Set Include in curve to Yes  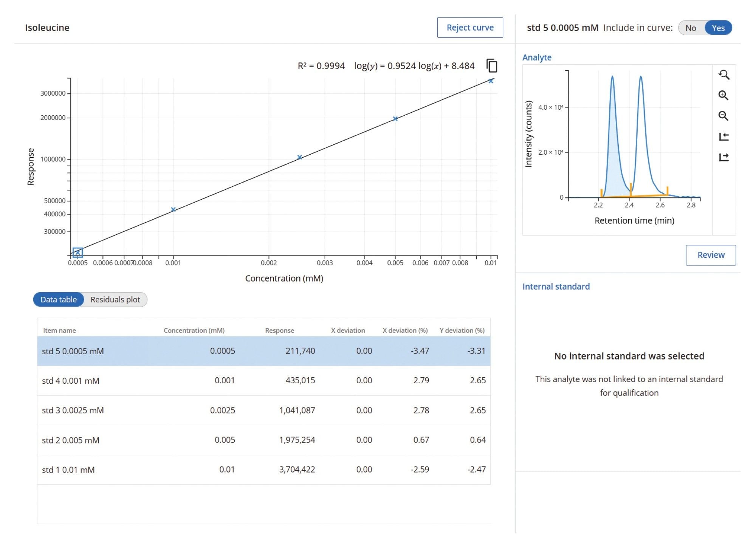click(718, 28)
